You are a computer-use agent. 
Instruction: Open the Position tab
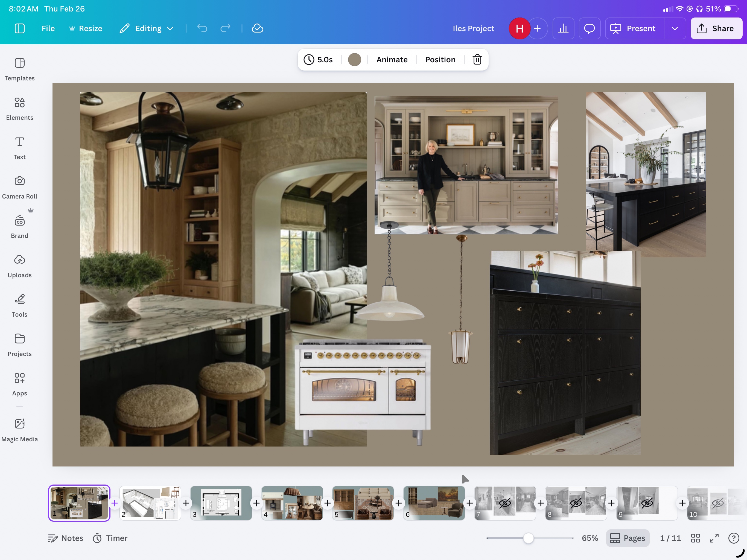(440, 59)
